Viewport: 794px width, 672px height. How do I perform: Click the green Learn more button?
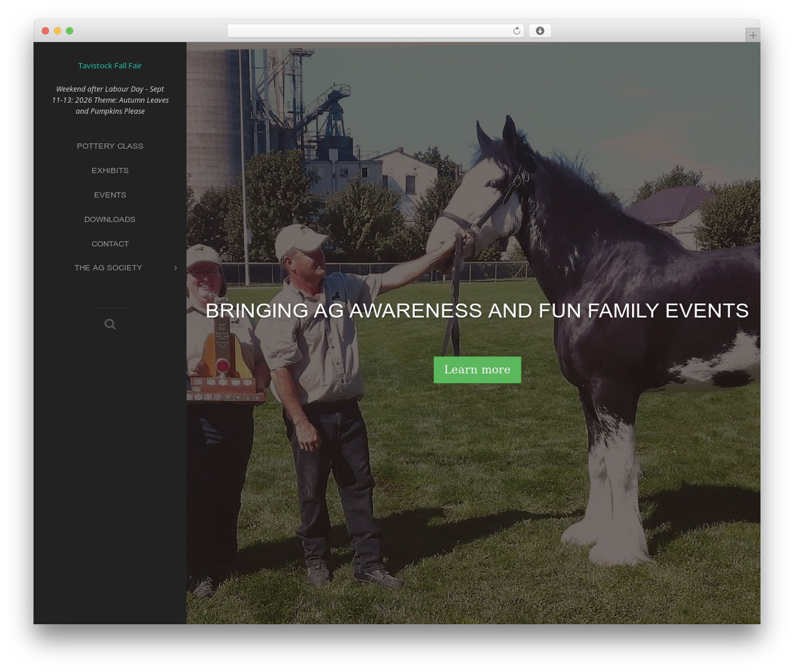pos(477,369)
